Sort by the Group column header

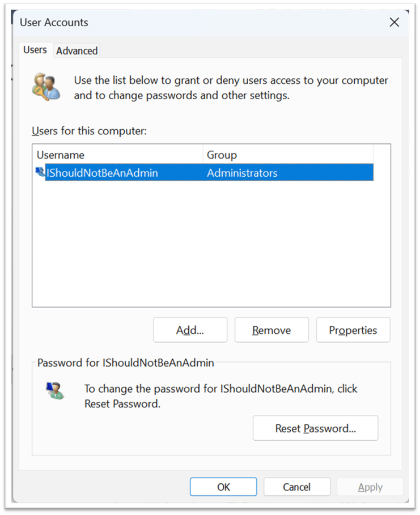click(288, 155)
